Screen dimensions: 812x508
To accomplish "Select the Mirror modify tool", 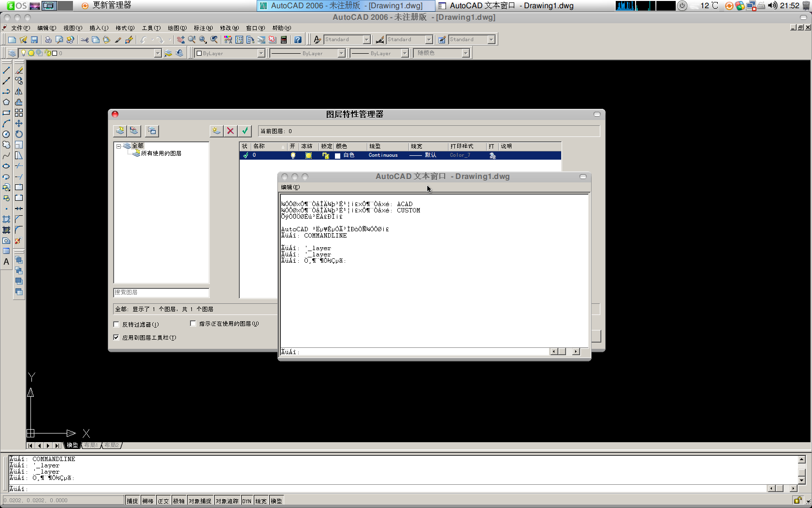I will click(19, 91).
